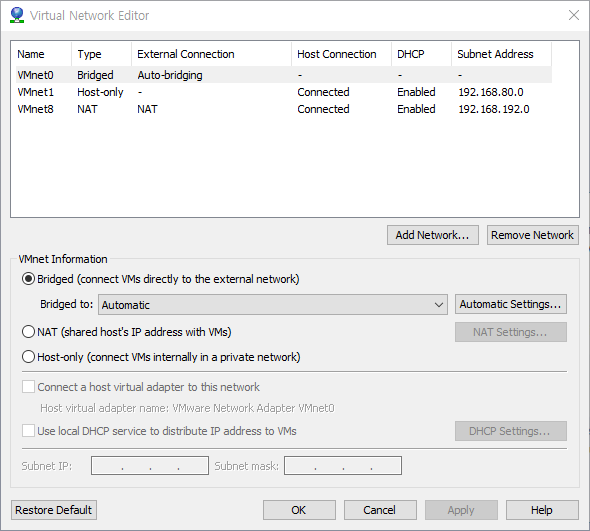Click the Host virtual adapter name text

point(187,408)
